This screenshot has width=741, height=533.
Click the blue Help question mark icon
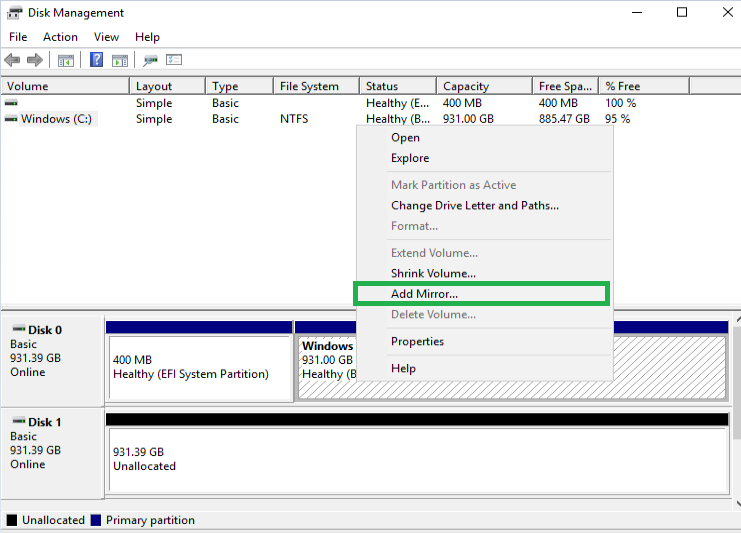[97, 60]
